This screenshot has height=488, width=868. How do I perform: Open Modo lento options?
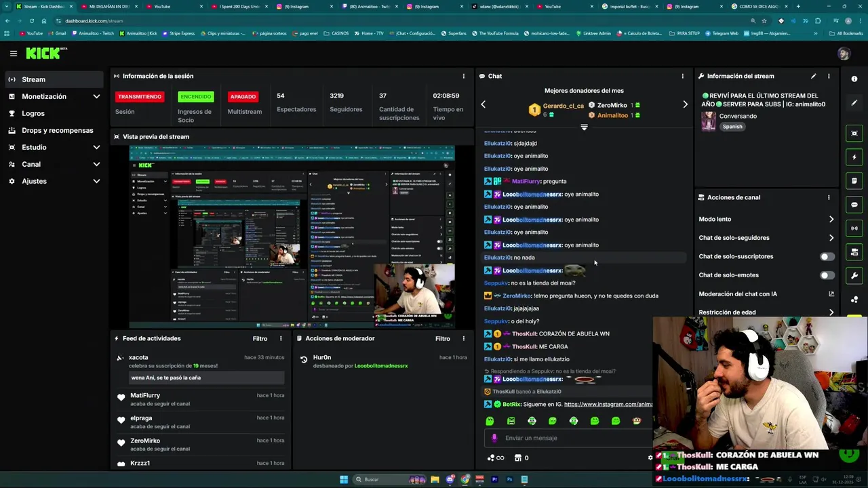(x=767, y=219)
